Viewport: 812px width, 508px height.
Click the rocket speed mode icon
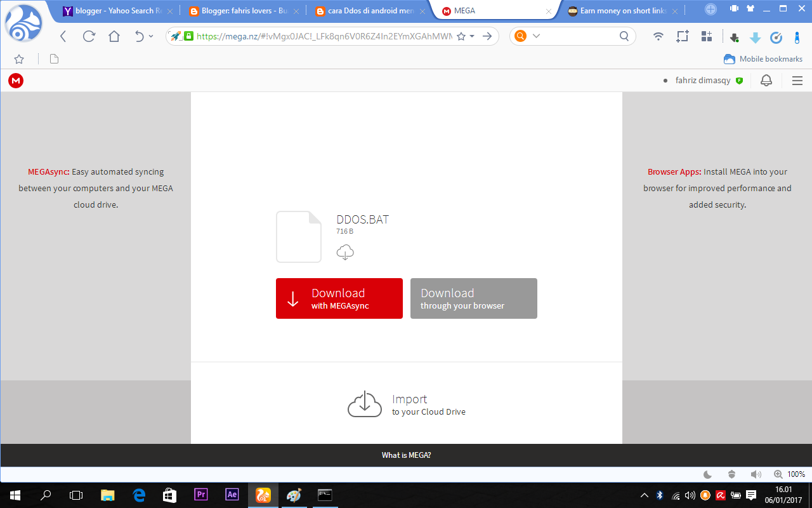(176, 36)
